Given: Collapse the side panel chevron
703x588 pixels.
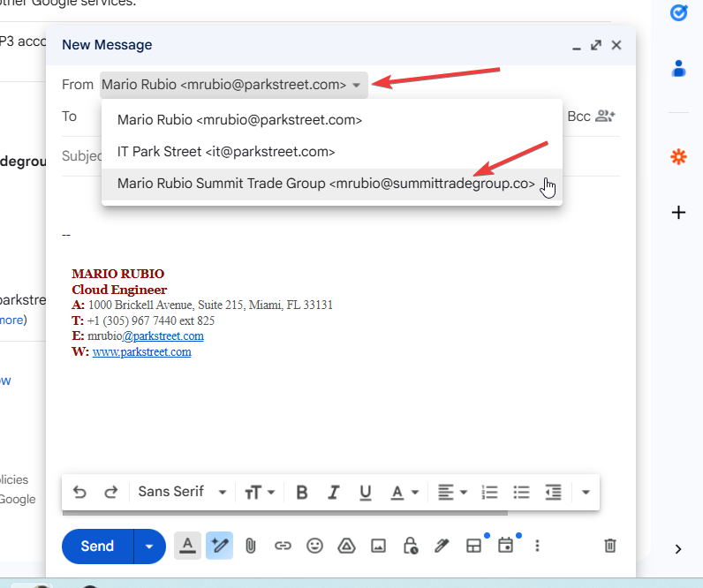Looking at the screenshot, I should [x=678, y=549].
